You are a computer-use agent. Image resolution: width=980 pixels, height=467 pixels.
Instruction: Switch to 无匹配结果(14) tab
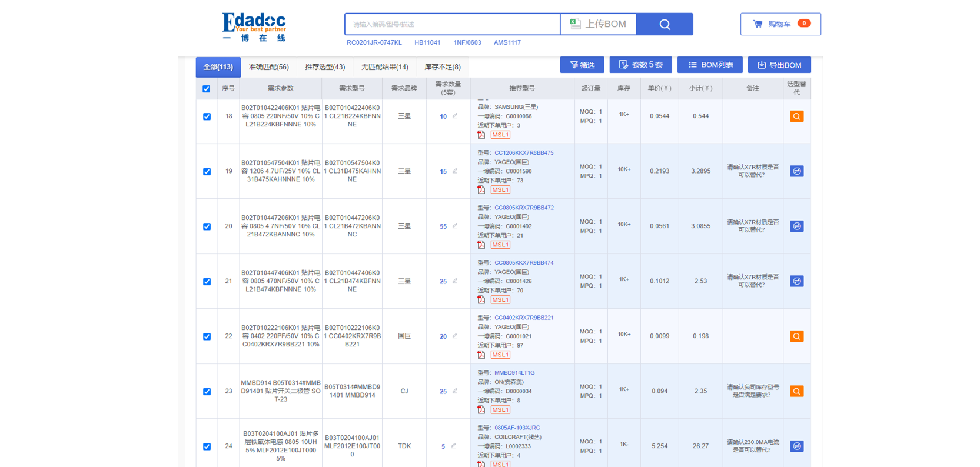[x=384, y=67]
